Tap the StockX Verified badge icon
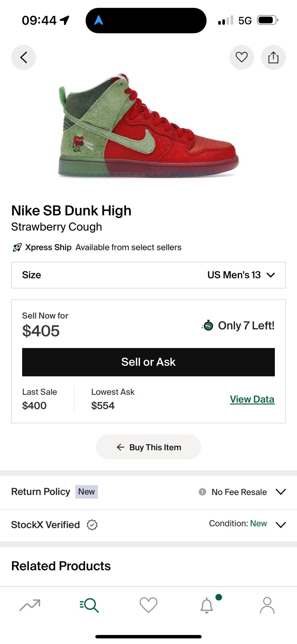The height and width of the screenshot is (644, 297). click(x=92, y=525)
